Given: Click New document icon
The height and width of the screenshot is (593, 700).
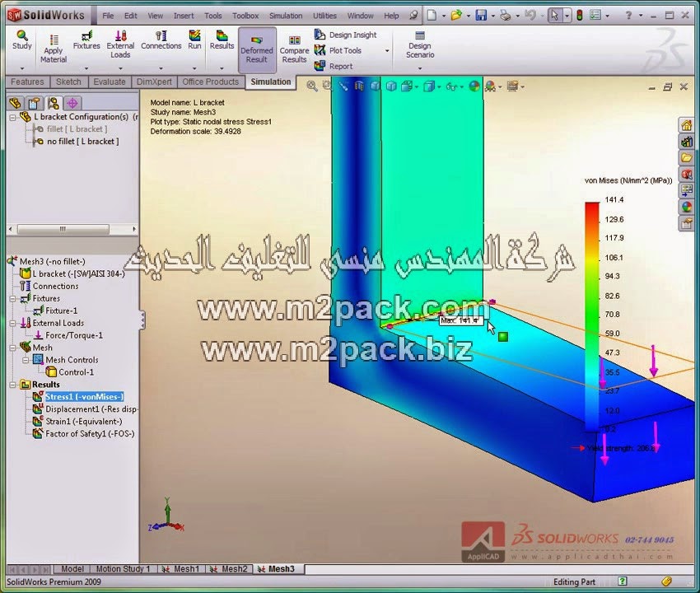Looking at the screenshot, I should pos(432,16).
